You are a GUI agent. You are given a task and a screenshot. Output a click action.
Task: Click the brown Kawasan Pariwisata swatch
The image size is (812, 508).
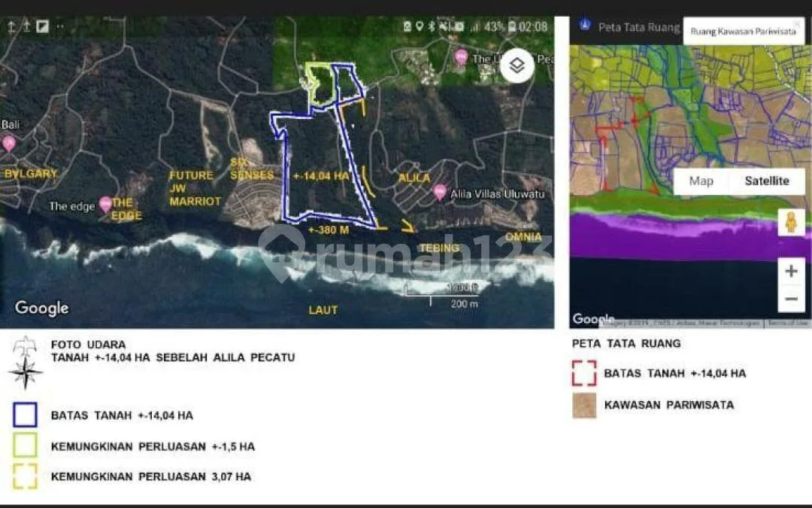pyautogui.click(x=584, y=406)
